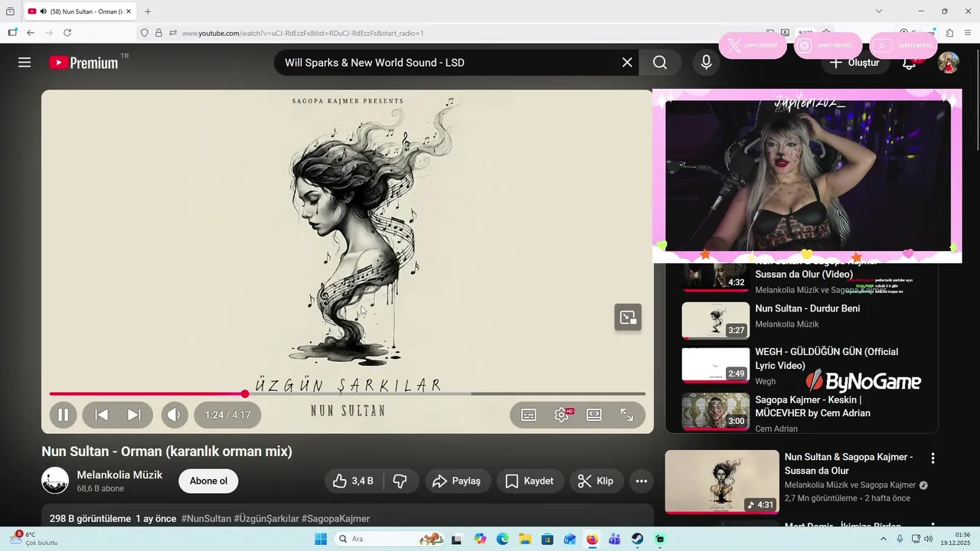Subscribe using the Abone ol button

tap(208, 481)
